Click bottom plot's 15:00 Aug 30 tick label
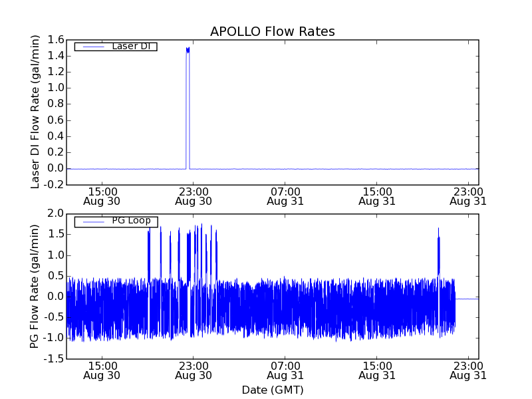 [x=102, y=371]
